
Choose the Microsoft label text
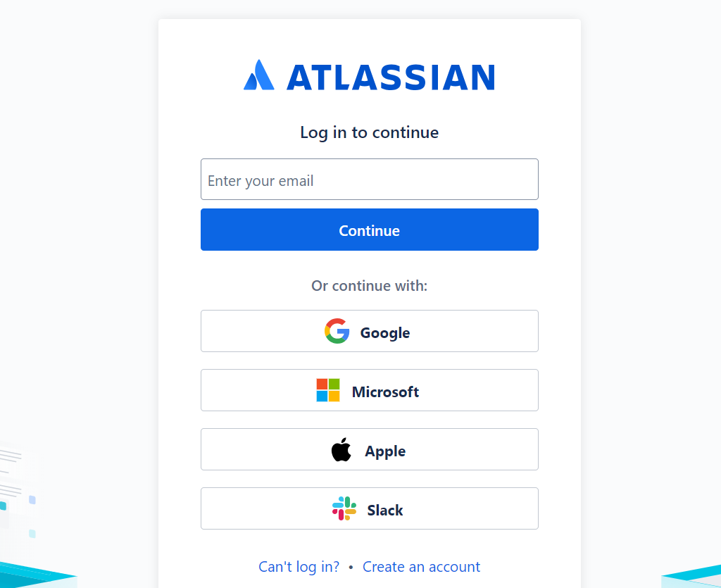click(x=385, y=392)
